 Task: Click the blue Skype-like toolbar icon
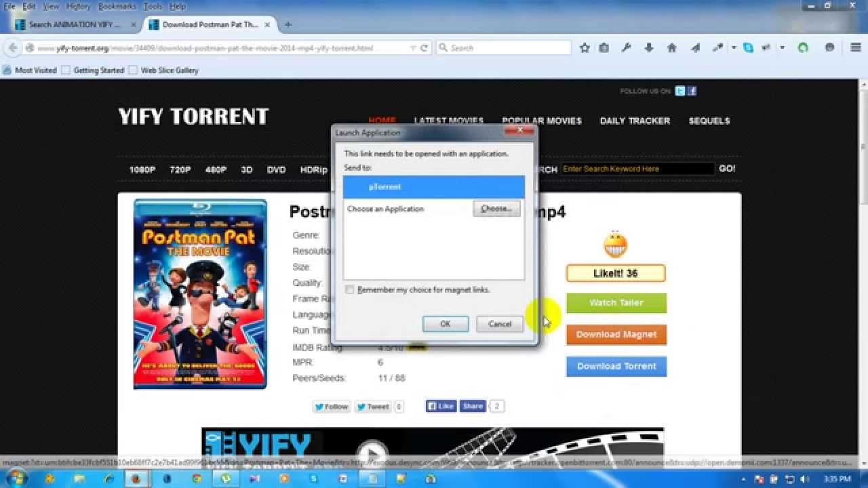pos(748,48)
